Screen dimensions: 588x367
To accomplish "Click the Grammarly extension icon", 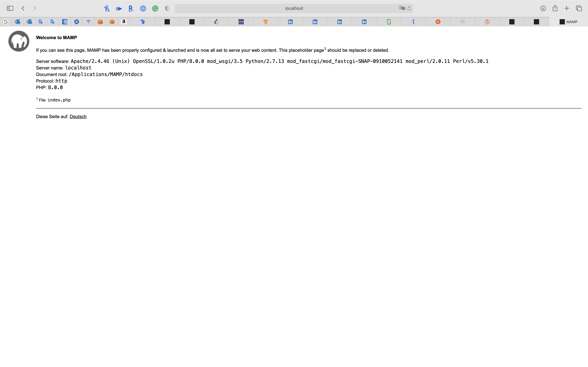I will [155, 9].
